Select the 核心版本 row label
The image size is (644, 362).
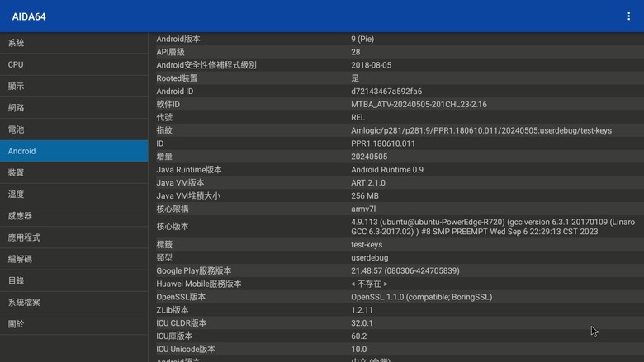click(x=173, y=227)
